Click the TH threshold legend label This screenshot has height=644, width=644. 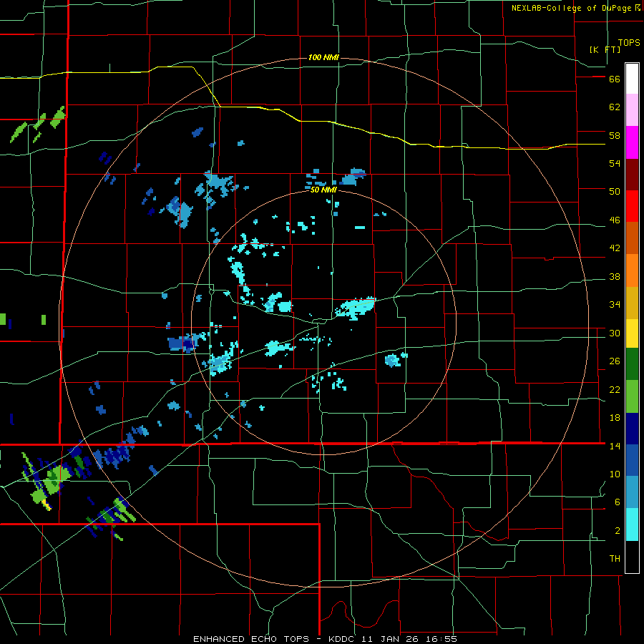[615, 559]
